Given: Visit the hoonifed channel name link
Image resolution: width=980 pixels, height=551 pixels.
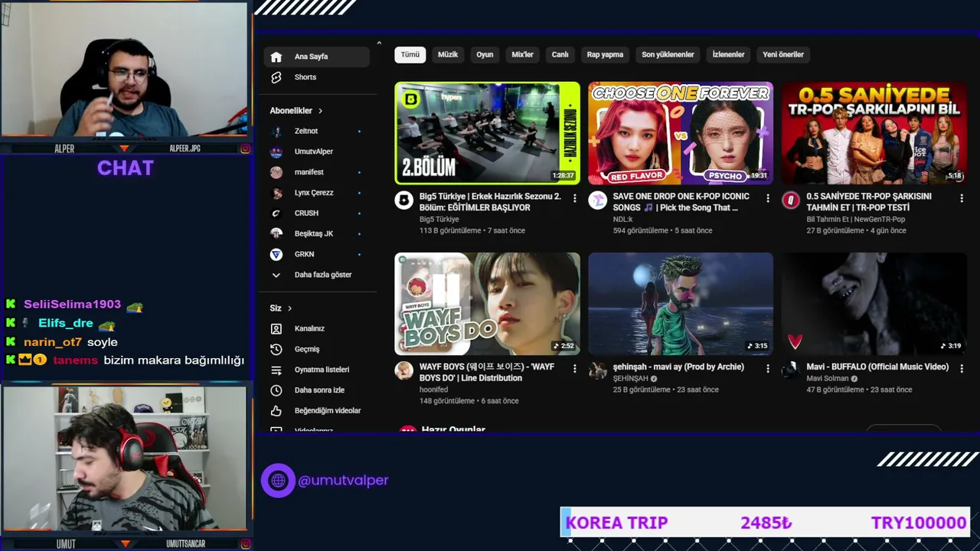Looking at the screenshot, I should click(x=434, y=390).
